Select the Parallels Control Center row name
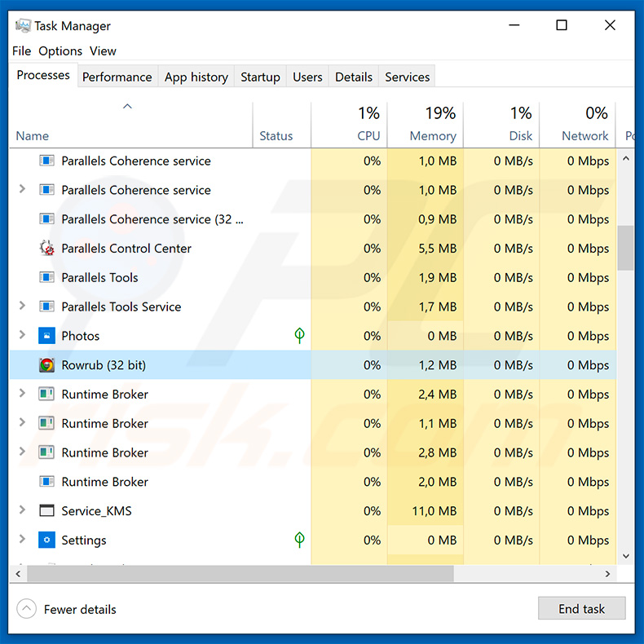Screen dimensions: 644x644 click(x=126, y=248)
